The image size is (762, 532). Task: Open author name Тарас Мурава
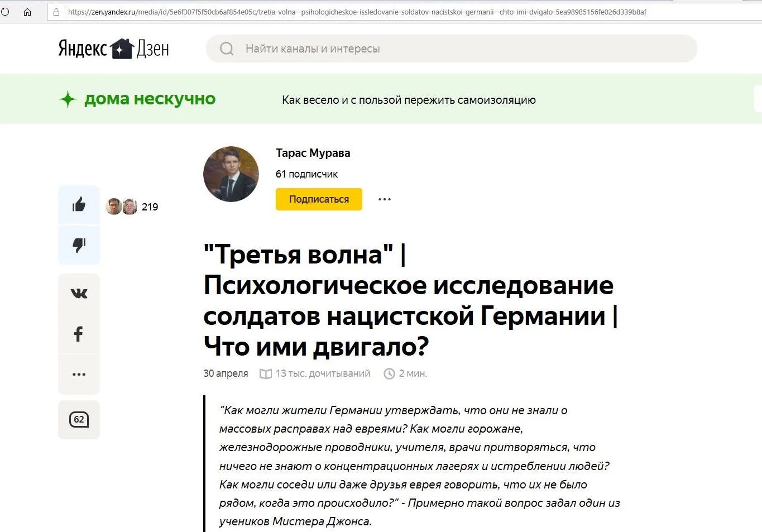point(313,153)
